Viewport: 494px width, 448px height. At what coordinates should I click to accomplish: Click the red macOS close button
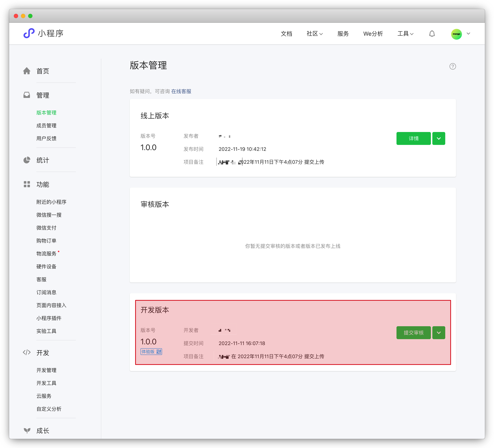click(16, 16)
